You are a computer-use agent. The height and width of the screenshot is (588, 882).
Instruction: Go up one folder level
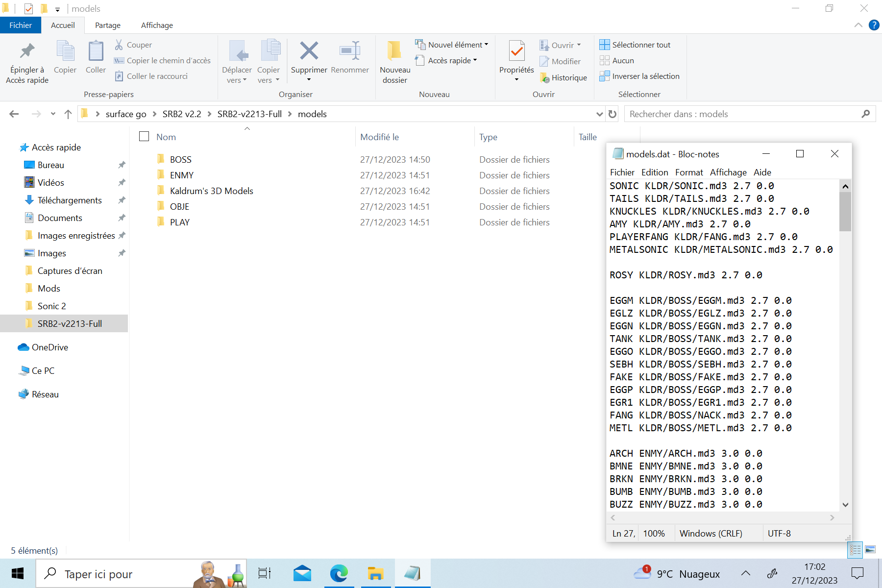coord(68,114)
